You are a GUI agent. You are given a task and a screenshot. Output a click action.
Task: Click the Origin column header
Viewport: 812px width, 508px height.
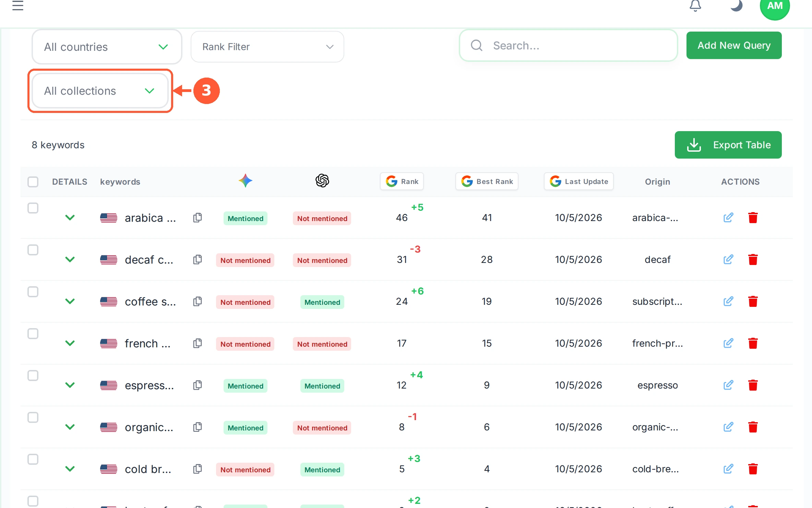(657, 182)
